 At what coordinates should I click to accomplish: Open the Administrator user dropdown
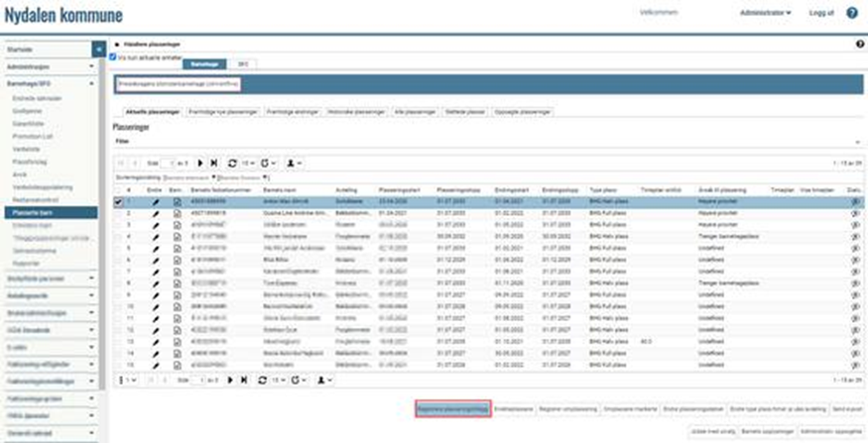(766, 14)
